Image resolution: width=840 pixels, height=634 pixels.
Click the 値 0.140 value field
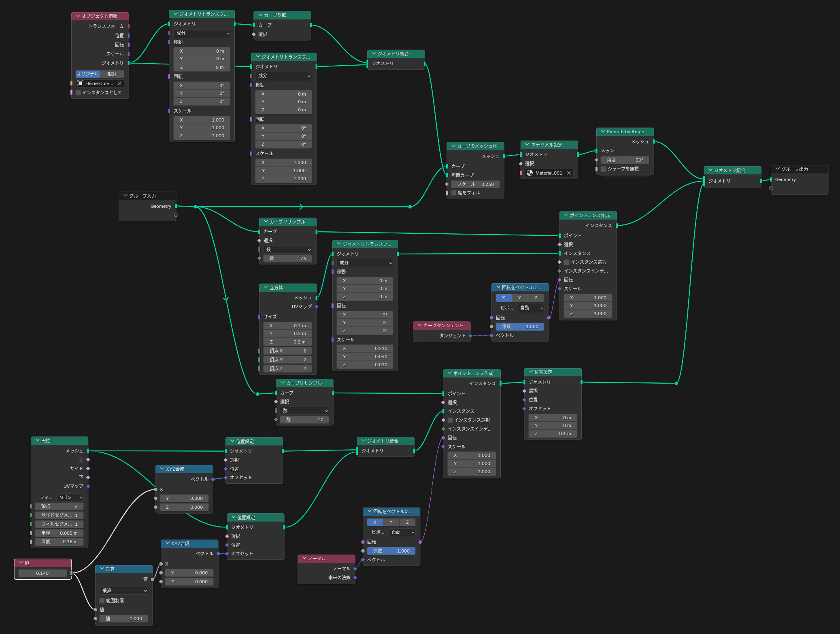(43, 573)
